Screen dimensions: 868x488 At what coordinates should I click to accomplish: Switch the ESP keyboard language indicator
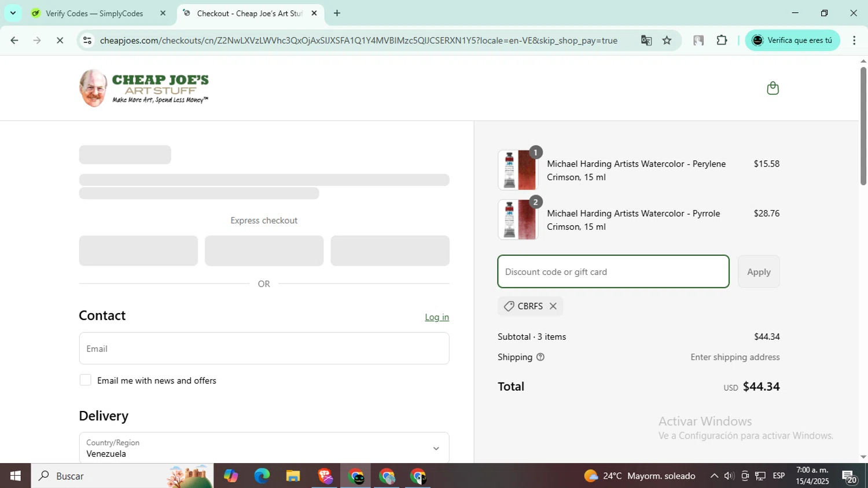point(779,476)
